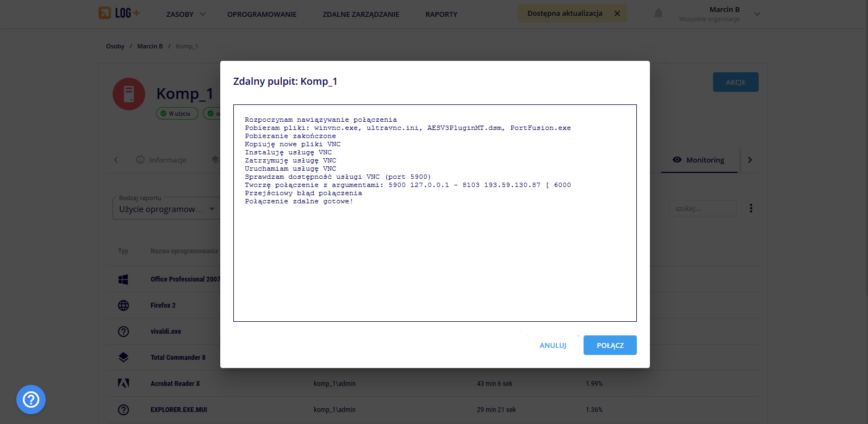868x424 pixels.
Task: Click the LOG Plus logo
Action: point(119,13)
